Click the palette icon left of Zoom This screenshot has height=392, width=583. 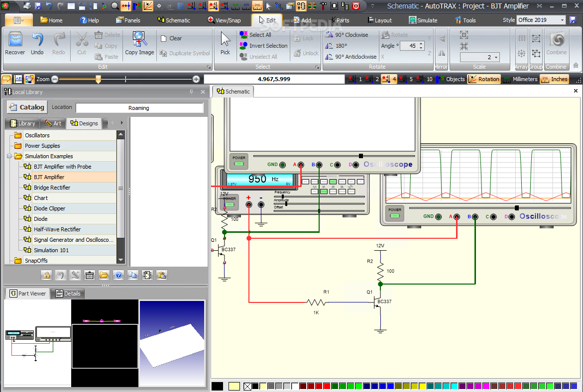tap(29, 79)
